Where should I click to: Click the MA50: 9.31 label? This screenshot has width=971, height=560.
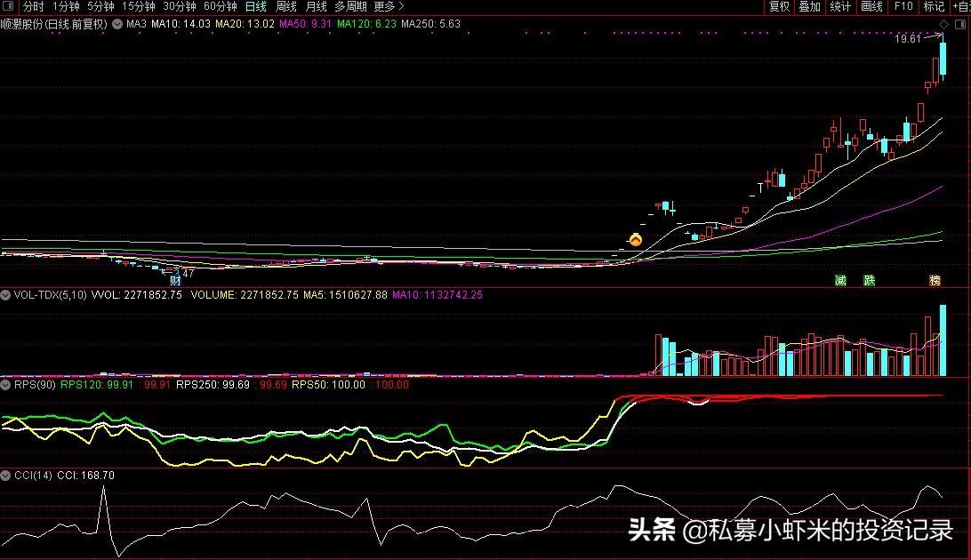(x=305, y=24)
